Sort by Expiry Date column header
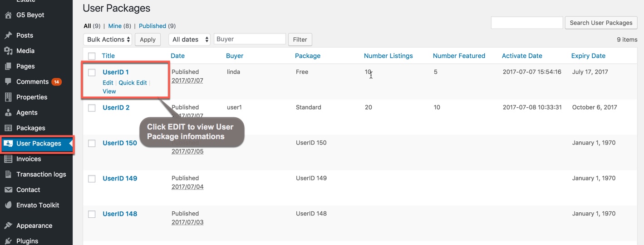Image resolution: width=644 pixels, height=245 pixels. (588, 56)
